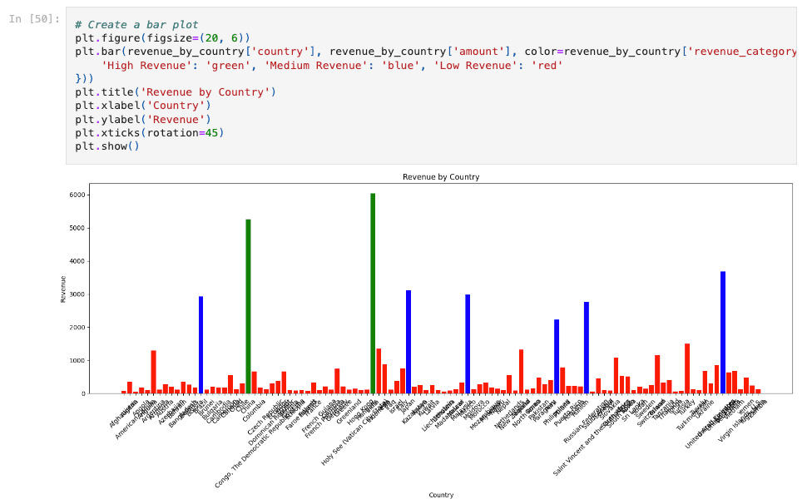
Task: Click the rightmost blue bar in chart
Action: point(723,332)
